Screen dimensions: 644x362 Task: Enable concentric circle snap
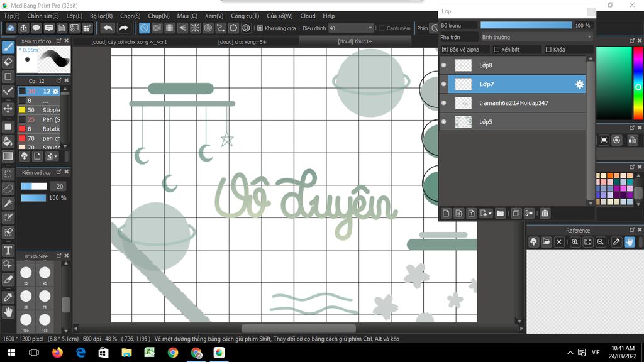[x=208, y=28]
